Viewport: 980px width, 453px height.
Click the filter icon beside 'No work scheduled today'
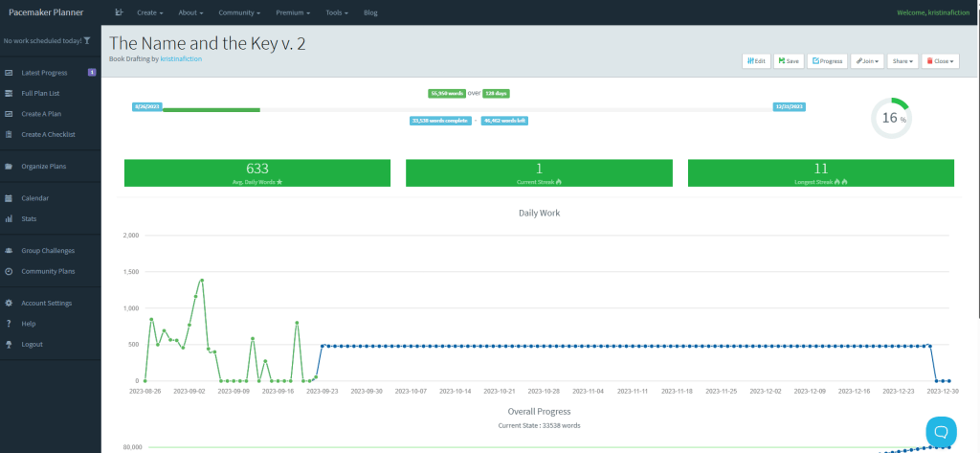(87, 41)
